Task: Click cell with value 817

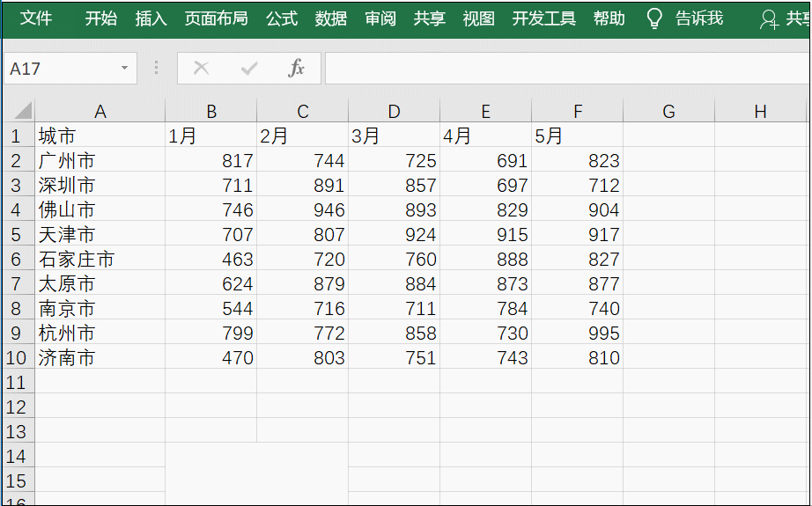Action: coord(211,160)
